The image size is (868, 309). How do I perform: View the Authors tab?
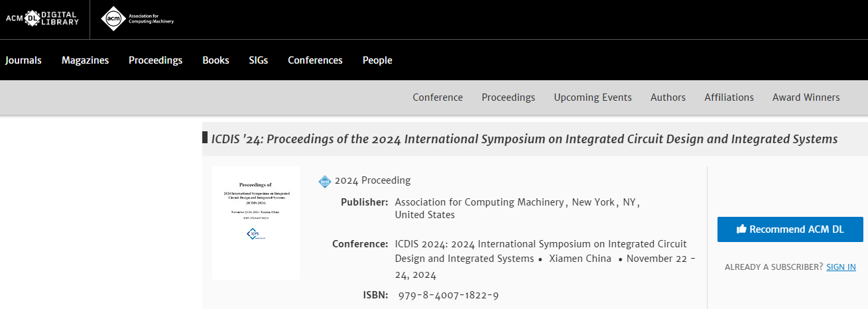tap(668, 97)
